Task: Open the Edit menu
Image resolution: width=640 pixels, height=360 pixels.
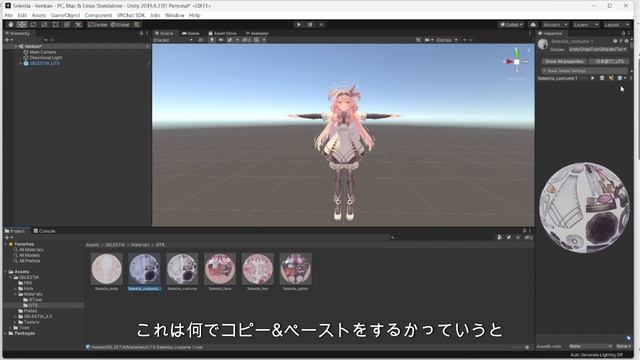Action: tap(22, 15)
